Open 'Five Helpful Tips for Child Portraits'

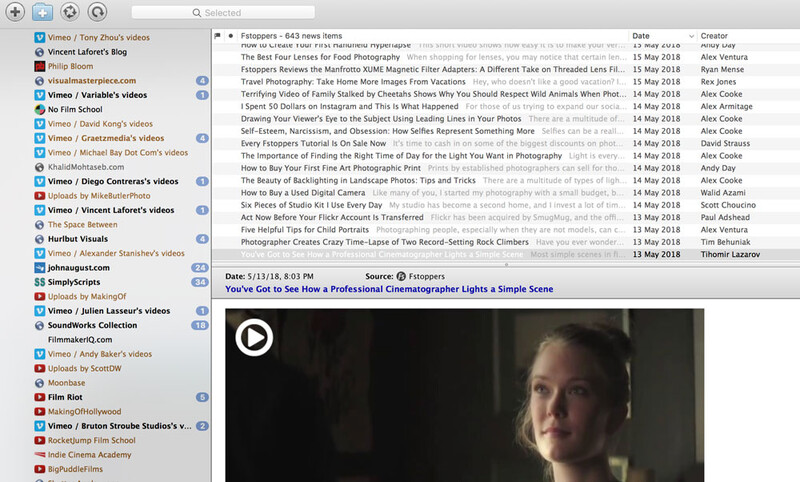(305, 230)
